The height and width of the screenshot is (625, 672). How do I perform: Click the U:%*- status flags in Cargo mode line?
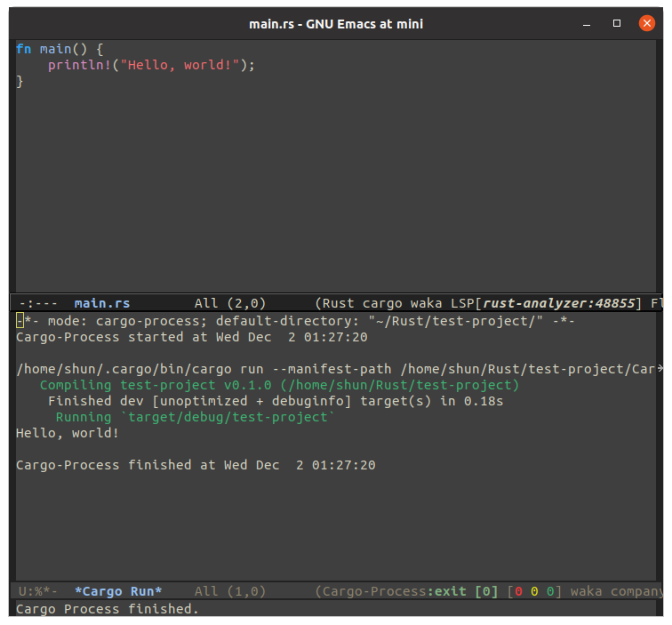point(38,591)
